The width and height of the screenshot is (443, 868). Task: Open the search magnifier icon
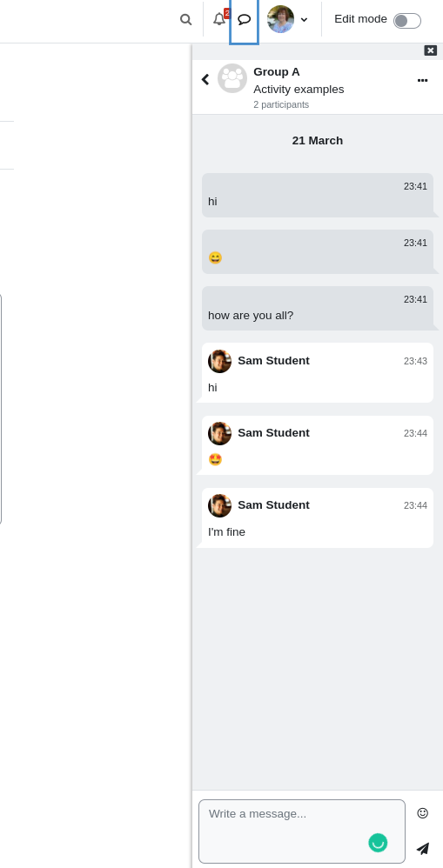pyautogui.click(x=185, y=20)
